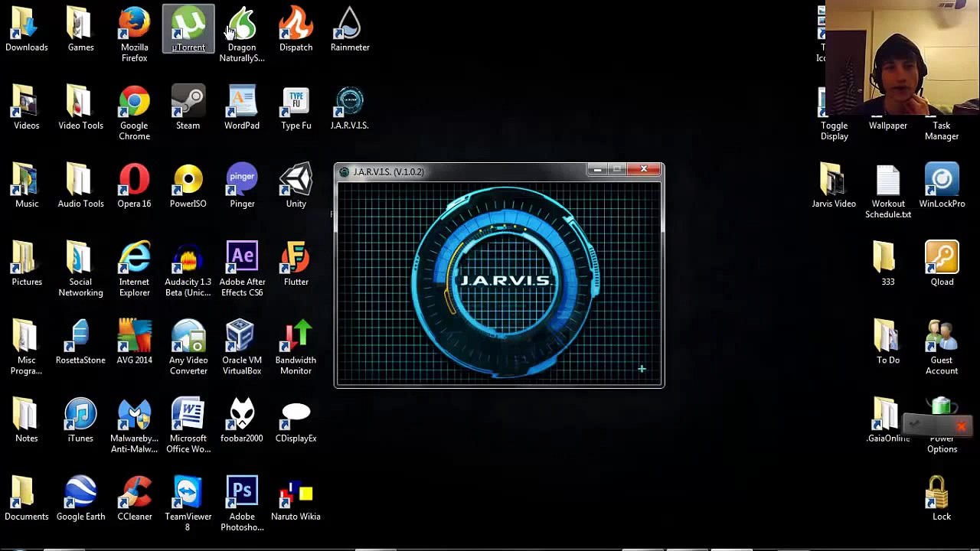Click the Audacity 1.3 Beta icon
Viewport: 980px width, 551px height.
pyautogui.click(x=188, y=269)
